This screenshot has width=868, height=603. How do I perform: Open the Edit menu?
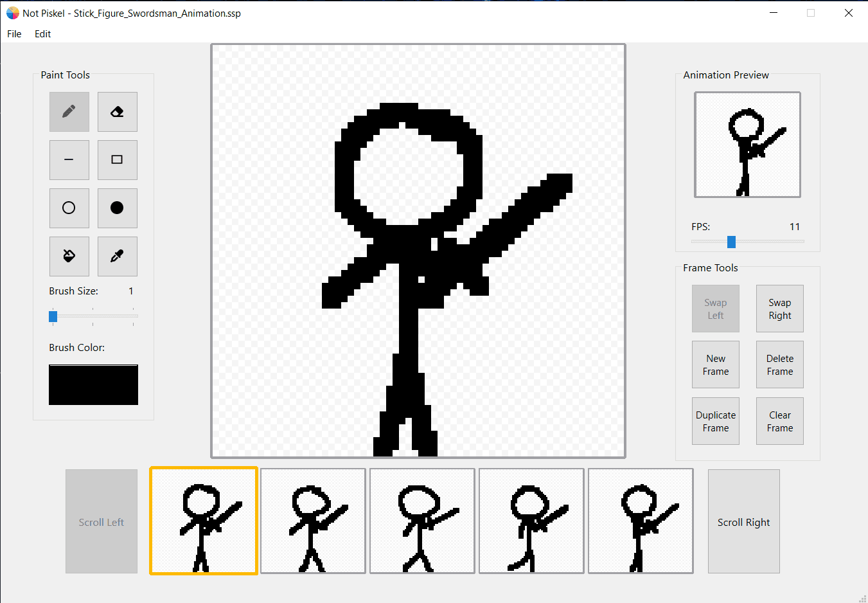click(42, 34)
